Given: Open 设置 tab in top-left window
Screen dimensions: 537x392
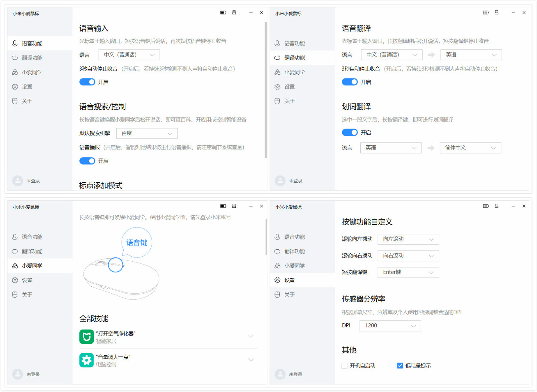Looking at the screenshot, I should click(40, 87).
